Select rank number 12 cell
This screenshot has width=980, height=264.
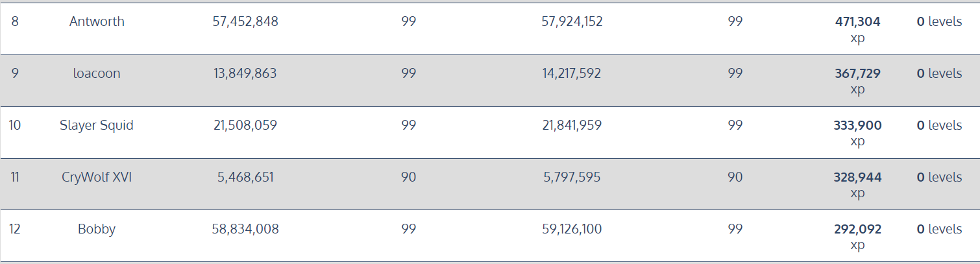[x=15, y=229]
